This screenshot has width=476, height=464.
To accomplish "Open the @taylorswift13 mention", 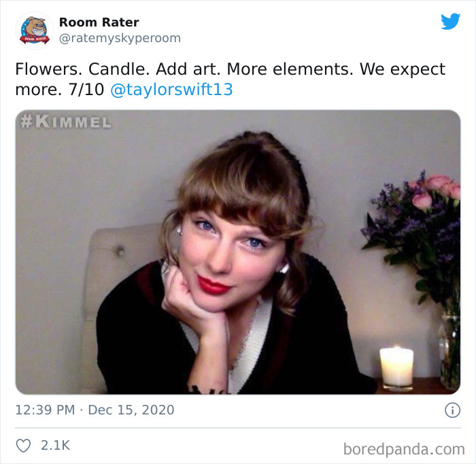I will tap(171, 90).
